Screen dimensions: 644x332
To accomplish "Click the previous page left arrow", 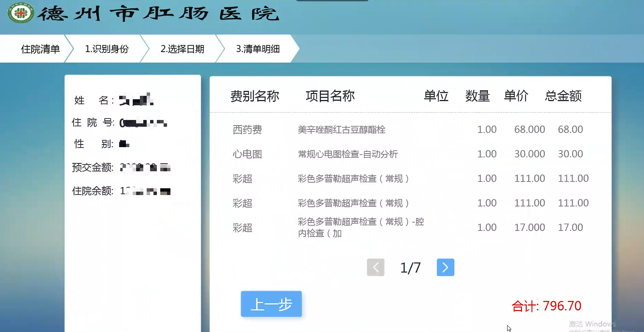I will pos(376,267).
